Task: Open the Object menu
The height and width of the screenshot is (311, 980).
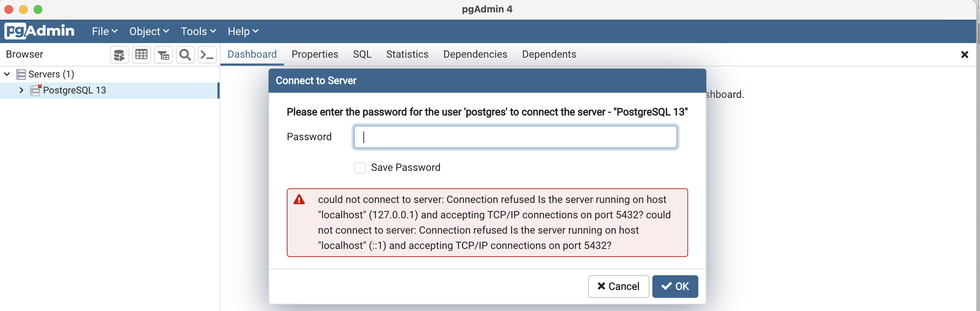Action: point(149,31)
